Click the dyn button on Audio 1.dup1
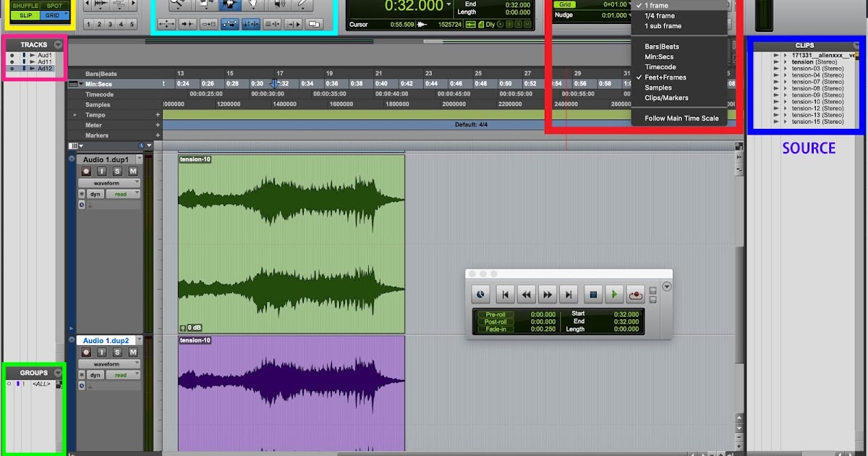 [95, 194]
